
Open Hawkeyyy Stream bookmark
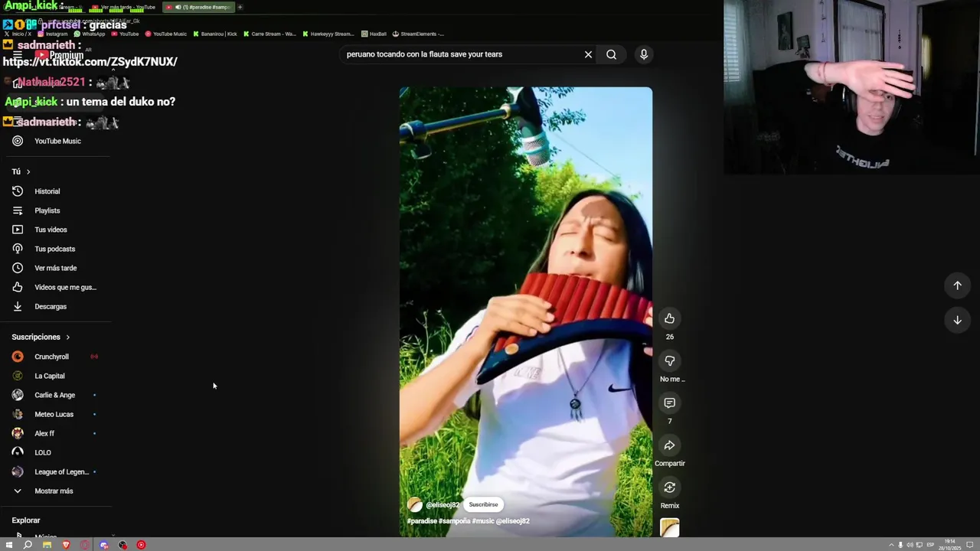pos(328,34)
